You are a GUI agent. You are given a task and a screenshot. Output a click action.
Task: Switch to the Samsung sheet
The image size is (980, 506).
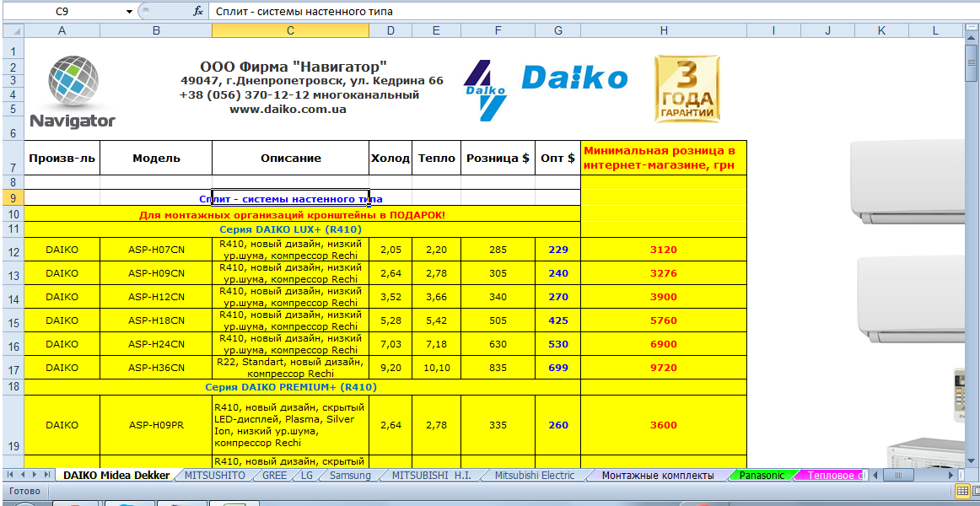350,476
